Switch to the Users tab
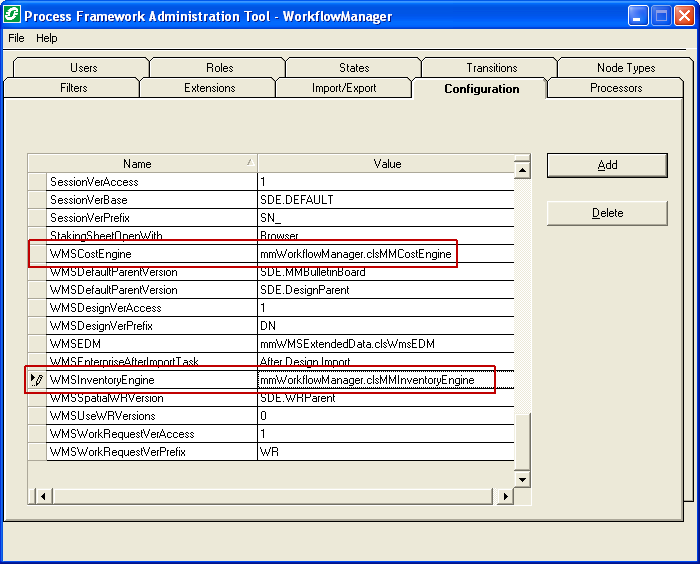The width and height of the screenshot is (700, 564). click(x=84, y=68)
